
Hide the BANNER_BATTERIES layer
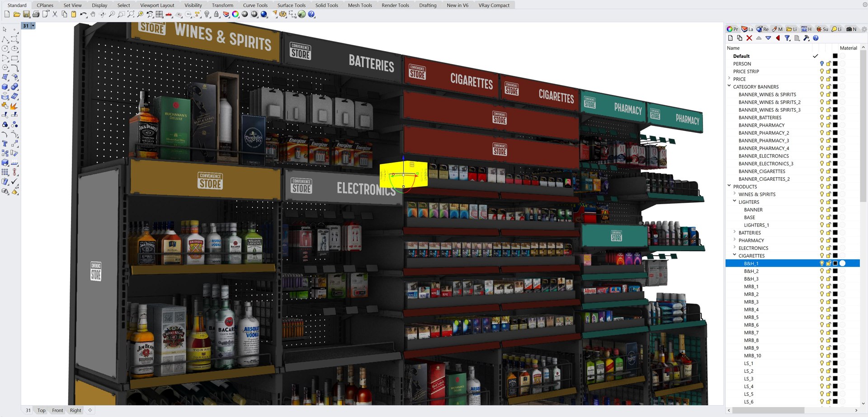822,117
